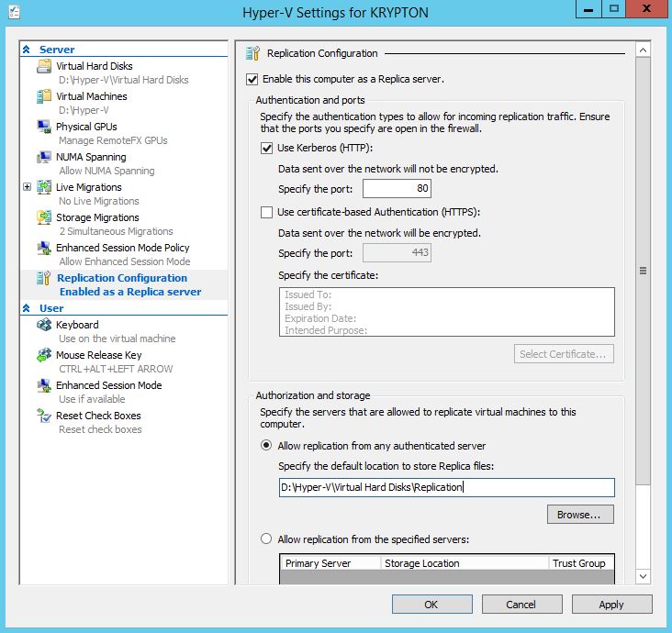Image resolution: width=672 pixels, height=633 pixels.
Task: Open Physical GPUs settings
Action: [86, 127]
